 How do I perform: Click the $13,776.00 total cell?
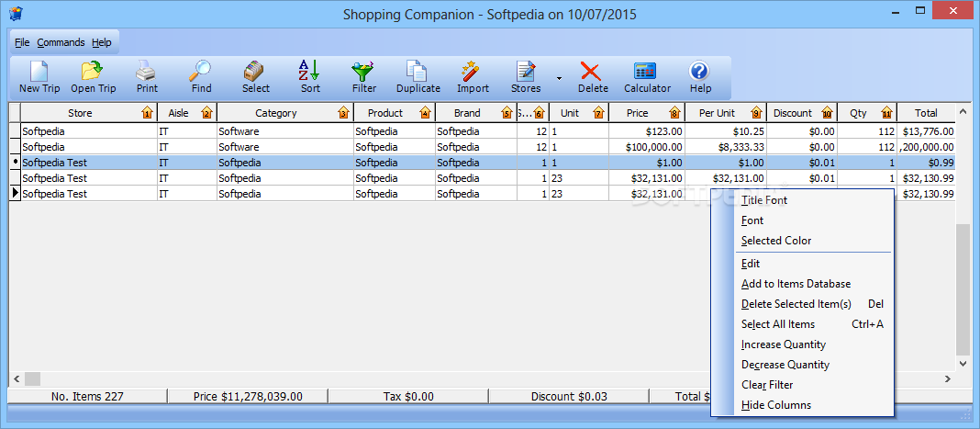pyautogui.click(x=926, y=131)
